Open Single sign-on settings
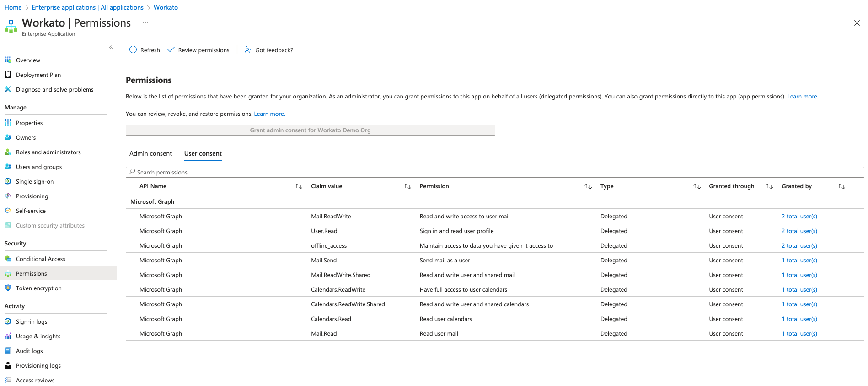Viewport: 868px width, 386px height. (34, 181)
